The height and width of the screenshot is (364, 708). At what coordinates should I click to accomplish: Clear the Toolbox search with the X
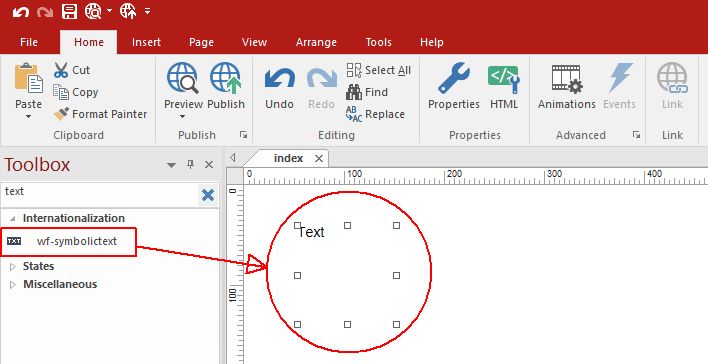tap(208, 195)
